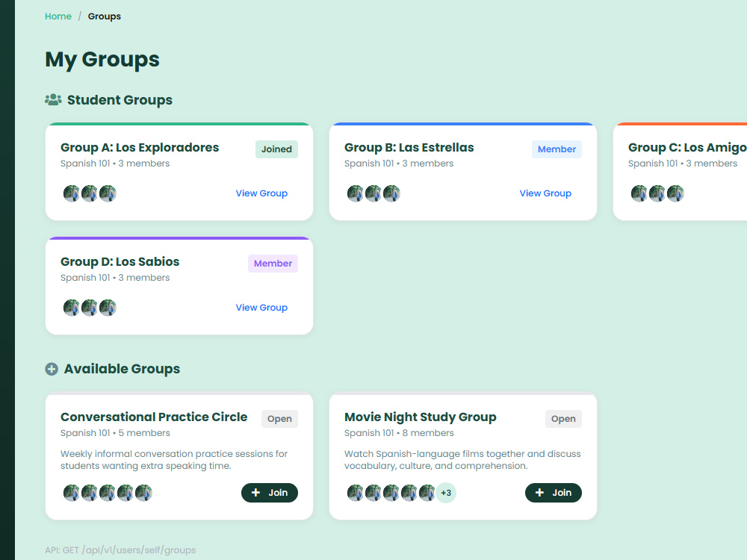Open View Group for Los Exploradores
Viewport: 747px width, 560px height.
[x=261, y=193]
